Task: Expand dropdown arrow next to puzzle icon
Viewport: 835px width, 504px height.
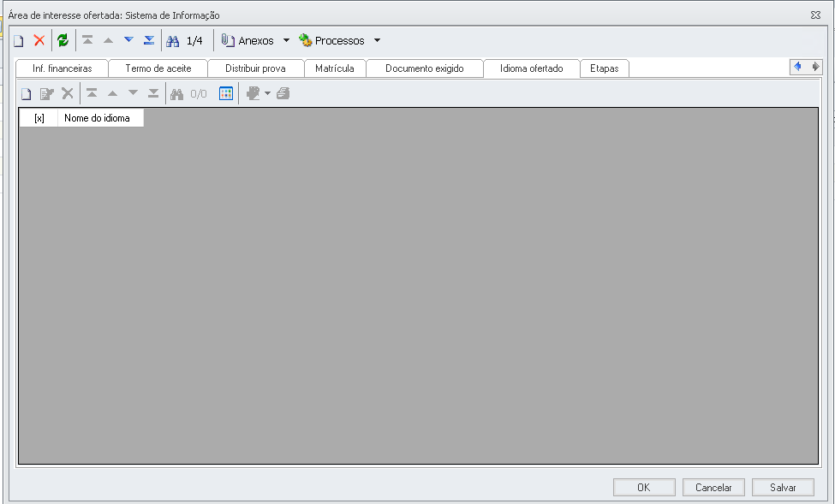Action: point(267,93)
